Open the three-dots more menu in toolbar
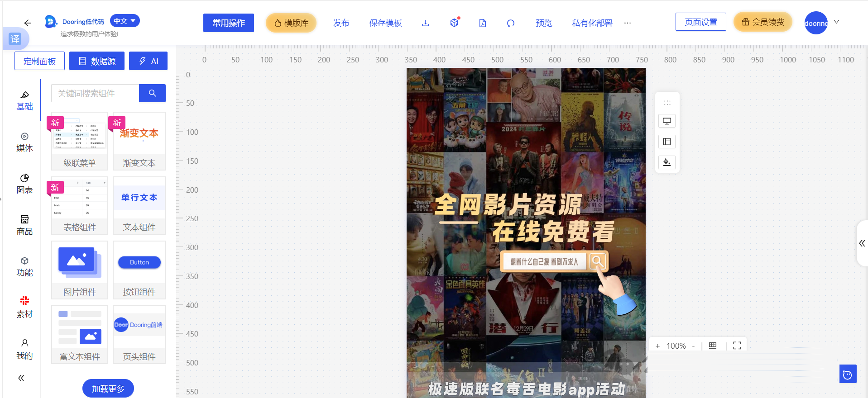Viewport: 868px width, 398px height. (x=628, y=23)
